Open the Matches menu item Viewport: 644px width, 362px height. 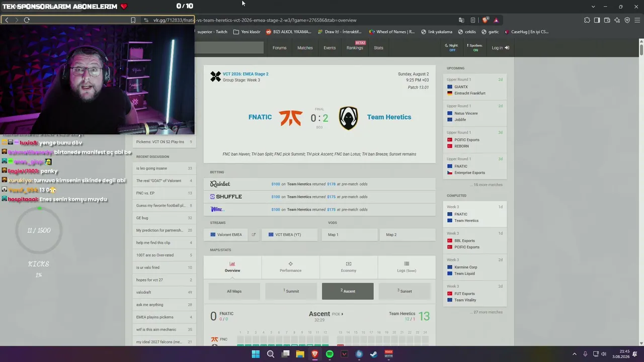(305, 48)
